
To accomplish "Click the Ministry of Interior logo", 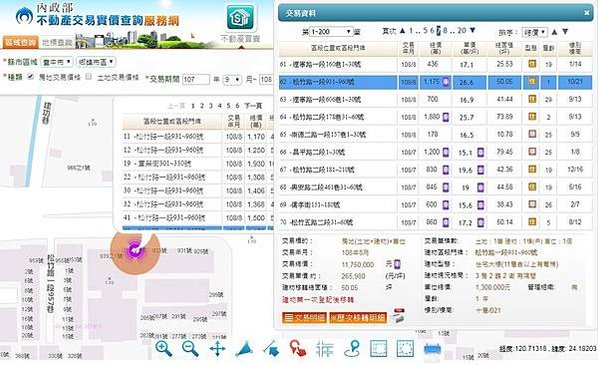I will pos(24,16).
